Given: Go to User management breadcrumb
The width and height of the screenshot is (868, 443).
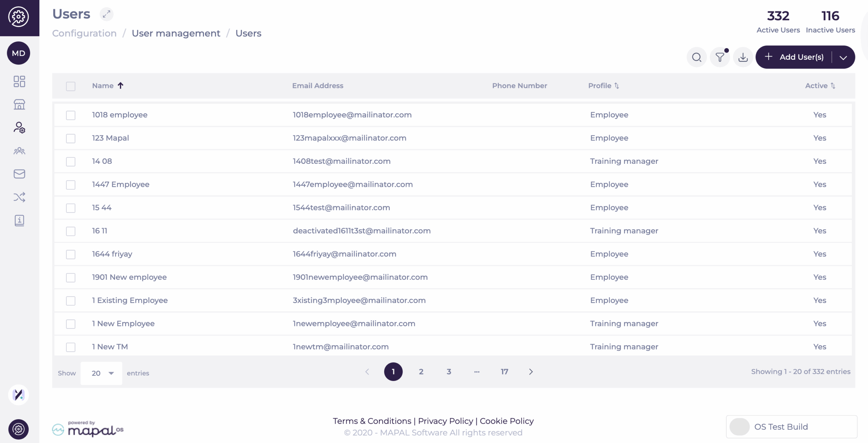Looking at the screenshot, I should click(176, 33).
